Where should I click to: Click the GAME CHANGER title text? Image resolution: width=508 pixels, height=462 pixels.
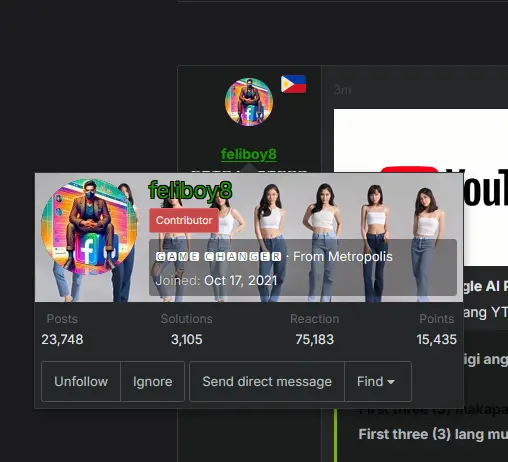[219, 257]
